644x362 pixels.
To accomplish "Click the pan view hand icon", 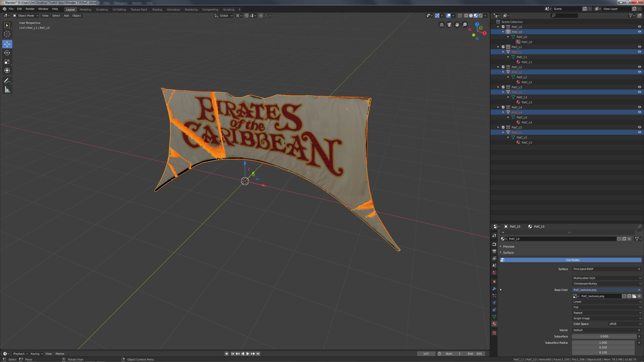I will point(457,25).
